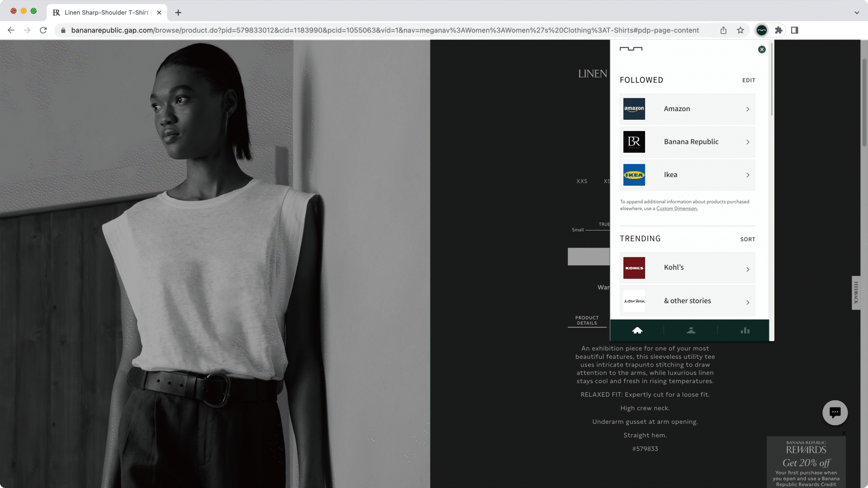Screen dimensions: 868x488
Task: Open the home tab in extension footer
Action: point(637,330)
